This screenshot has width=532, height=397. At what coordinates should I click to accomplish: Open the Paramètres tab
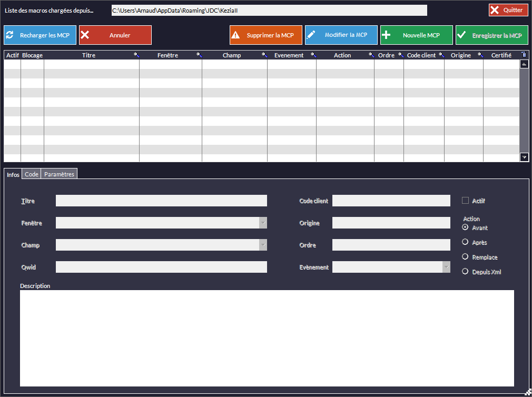59,174
